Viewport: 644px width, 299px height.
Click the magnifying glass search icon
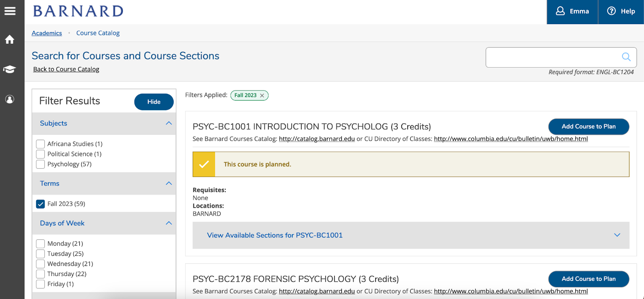(x=626, y=57)
